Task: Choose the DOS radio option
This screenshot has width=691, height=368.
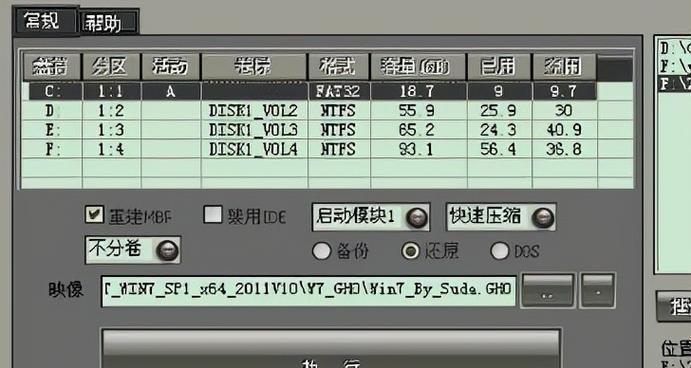Action: tap(499, 251)
